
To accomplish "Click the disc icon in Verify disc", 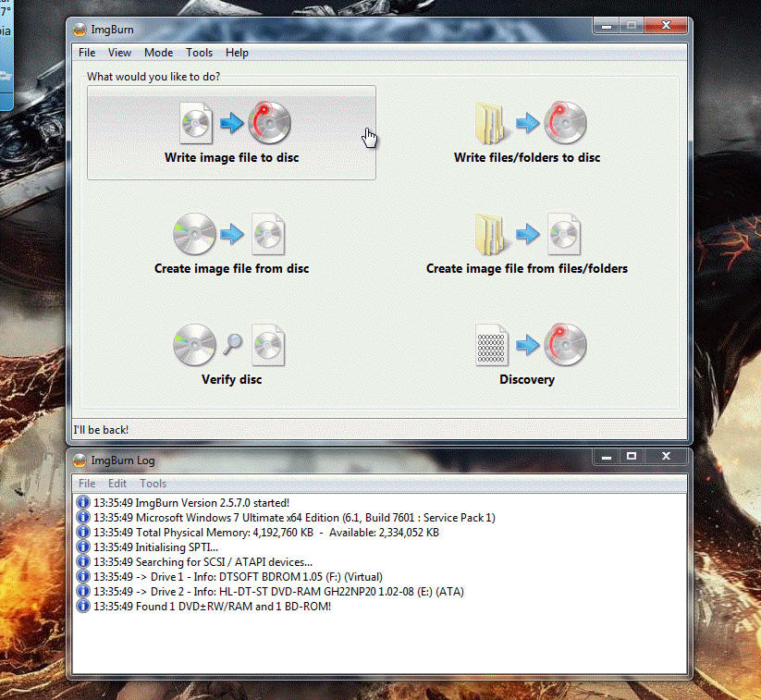I will pyautogui.click(x=194, y=345).
